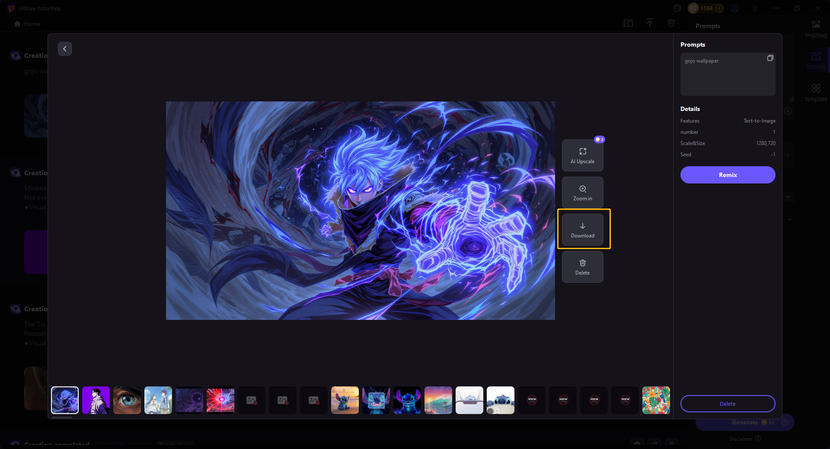Image resolution: width=830 pixels, height=449 pixels.
Task: Open the blue eye close-up thumbnail
Action: [x=127, y=400]
